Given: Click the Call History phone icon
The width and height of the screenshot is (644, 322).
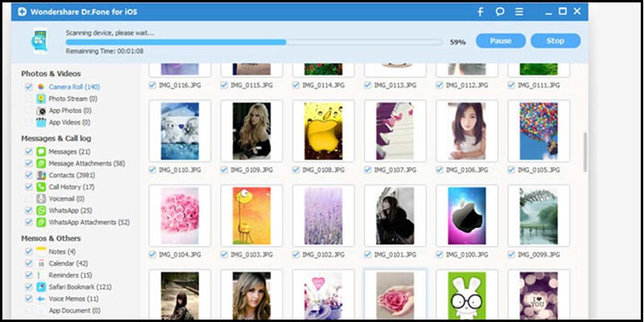Looking at the screenshot, I should tap(41, 187).
